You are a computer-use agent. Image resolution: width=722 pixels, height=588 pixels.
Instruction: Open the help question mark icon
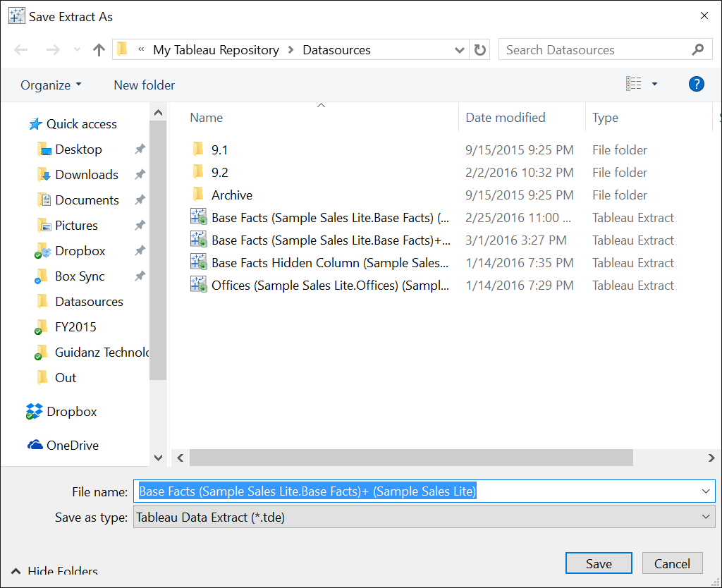pos(696,84)
